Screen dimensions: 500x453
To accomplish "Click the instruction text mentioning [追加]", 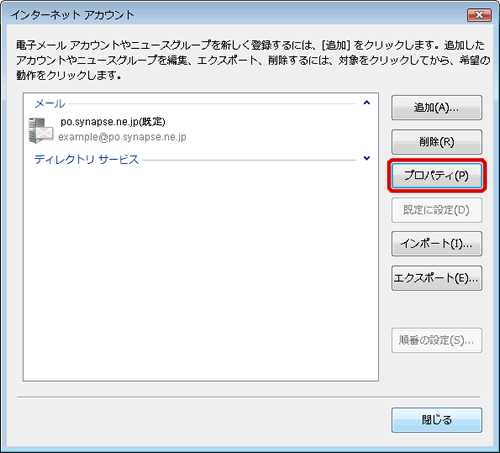I will 253,60.
